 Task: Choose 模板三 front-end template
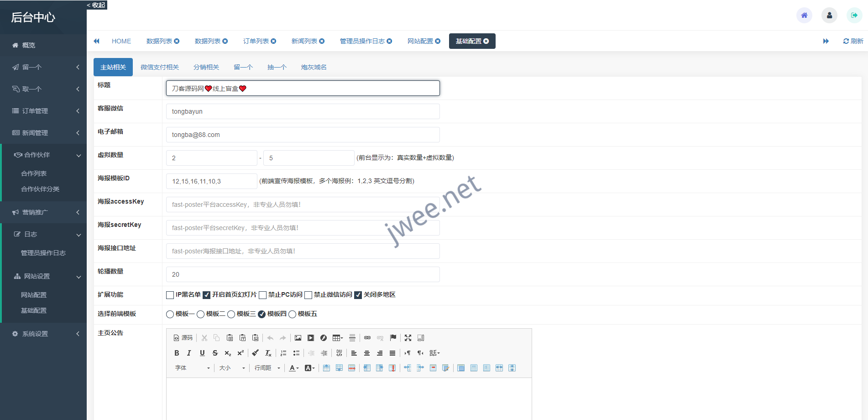tap(231, 314)
